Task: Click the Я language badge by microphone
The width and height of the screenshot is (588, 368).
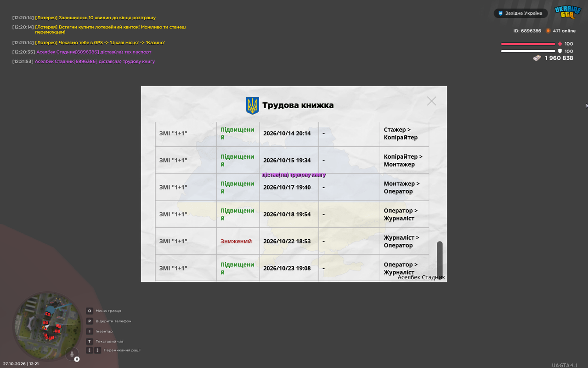Action: point(77,359)
